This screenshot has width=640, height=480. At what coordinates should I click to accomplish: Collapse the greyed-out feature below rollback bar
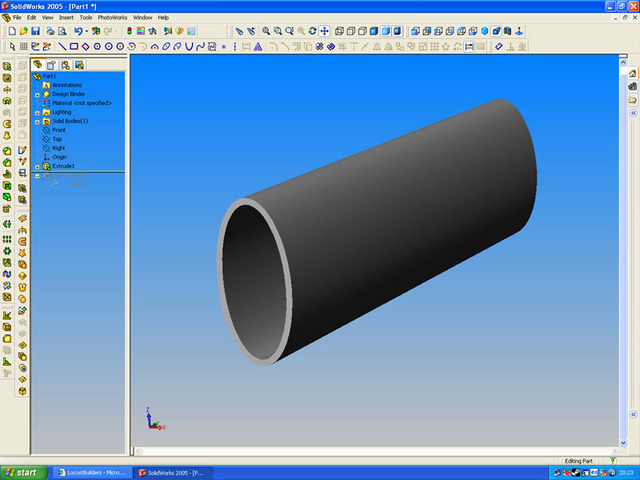pyautogui.click(x=37, y=176)
